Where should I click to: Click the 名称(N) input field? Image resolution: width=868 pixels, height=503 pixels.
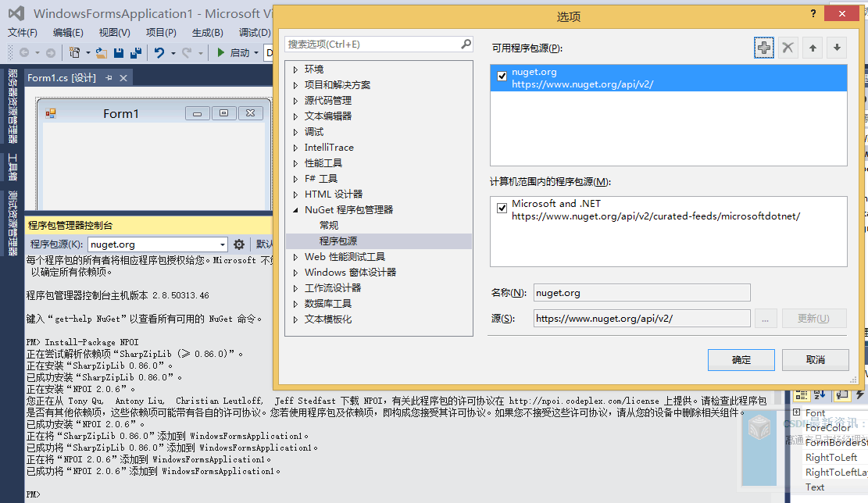click(641, 293)
